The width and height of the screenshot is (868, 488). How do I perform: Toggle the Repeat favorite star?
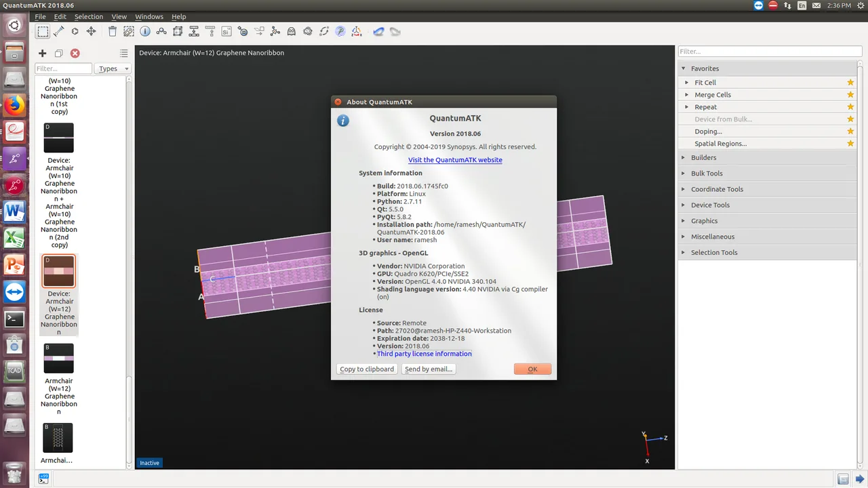pos(850,107)
